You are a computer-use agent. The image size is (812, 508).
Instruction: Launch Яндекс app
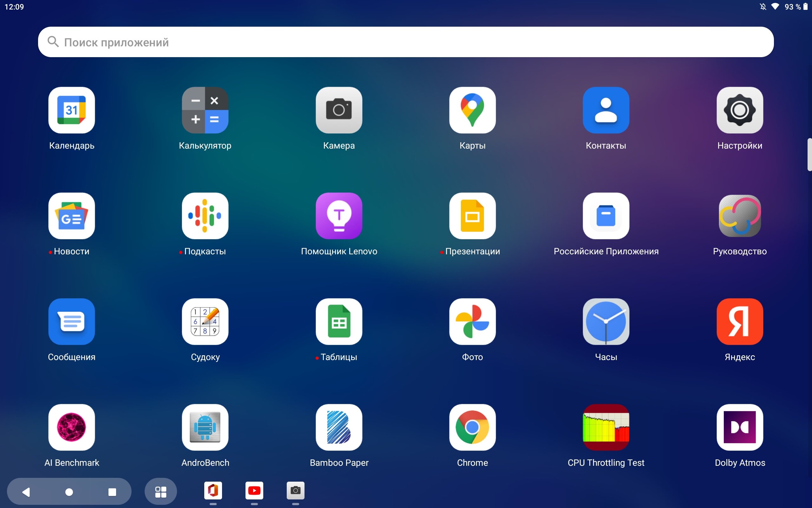(x=740, y=322)
